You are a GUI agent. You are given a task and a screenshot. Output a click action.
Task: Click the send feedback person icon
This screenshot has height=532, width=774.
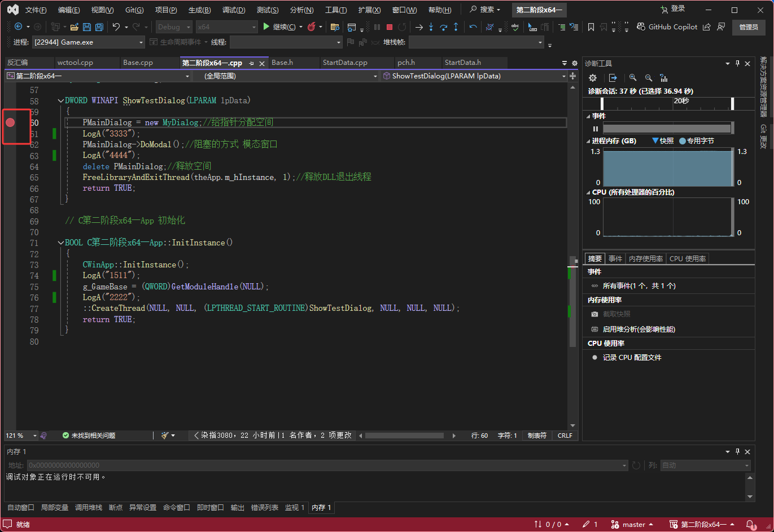click(x=721, y=27)
